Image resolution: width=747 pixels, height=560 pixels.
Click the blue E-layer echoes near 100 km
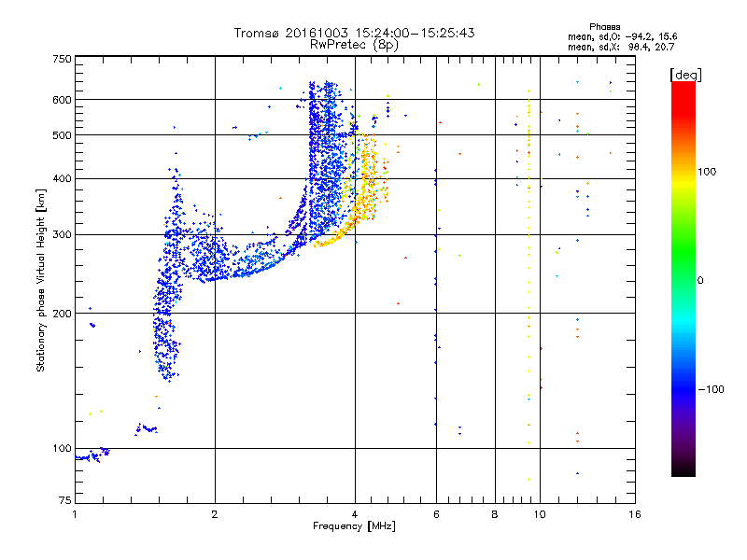tap(92, 455)
